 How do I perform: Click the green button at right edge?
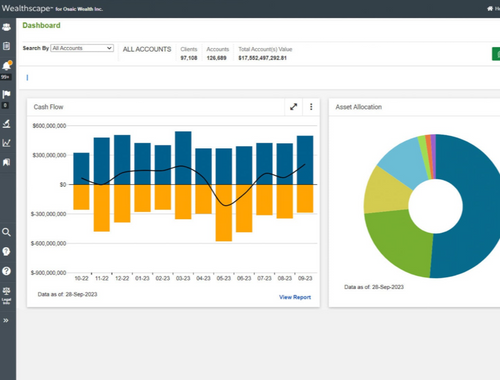click(x=496, y=54)
